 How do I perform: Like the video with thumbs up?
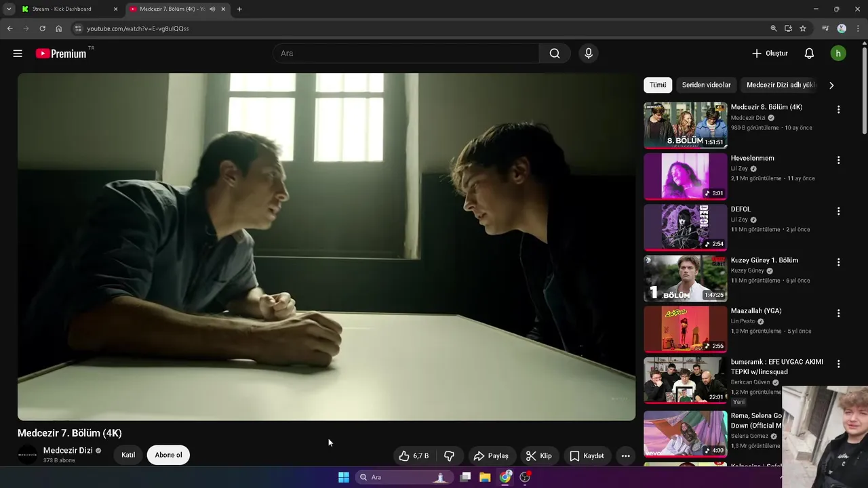click(414, 456)
